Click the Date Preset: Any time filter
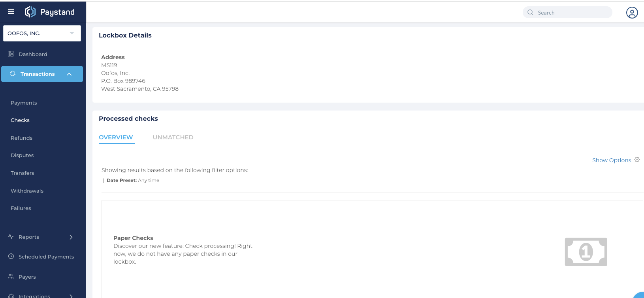This screenshot has height=298, width=644. 133,180
